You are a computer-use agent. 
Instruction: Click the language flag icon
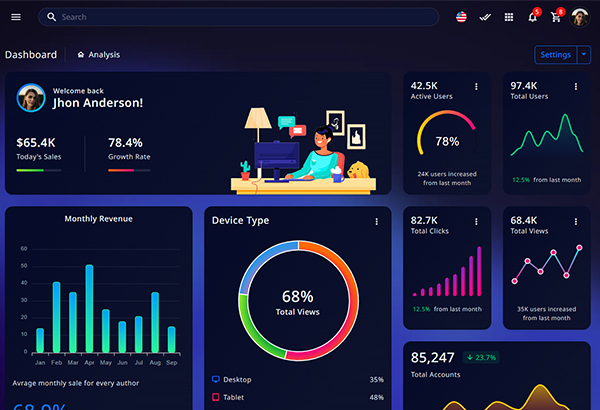(461, 17)
